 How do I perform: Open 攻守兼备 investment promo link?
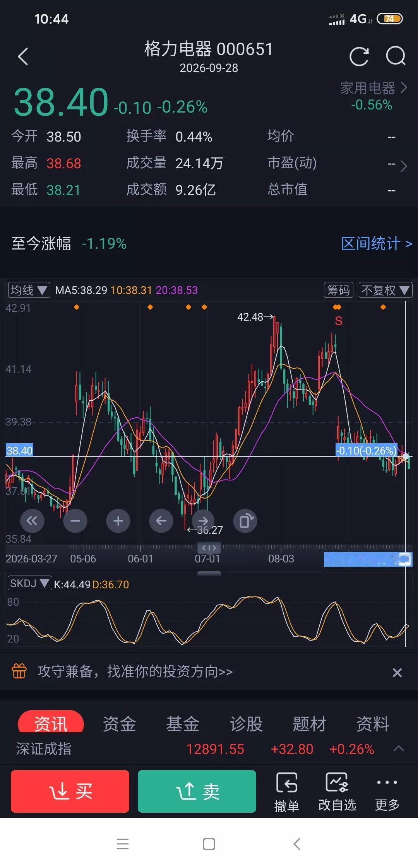click(x=135, y=672)
